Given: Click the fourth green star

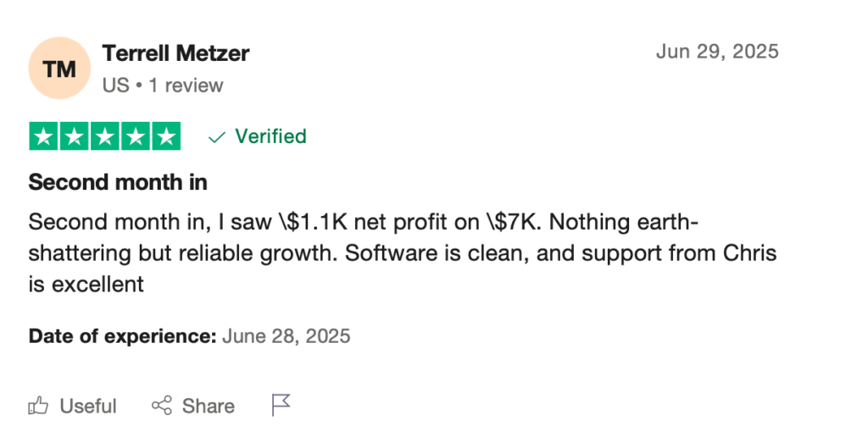Looking at the screenshot, I should click(x=136, y=136).
